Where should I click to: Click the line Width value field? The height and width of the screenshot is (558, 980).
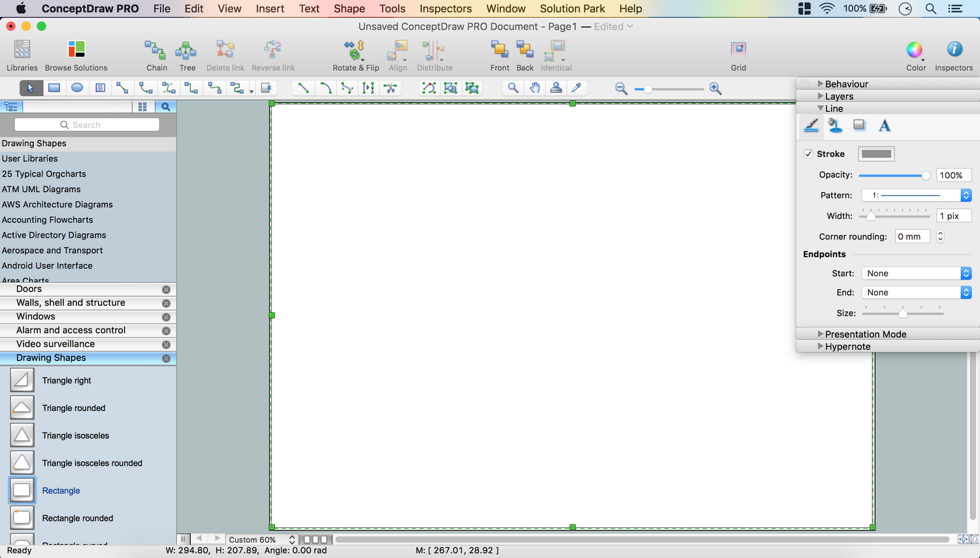(954, 216)
